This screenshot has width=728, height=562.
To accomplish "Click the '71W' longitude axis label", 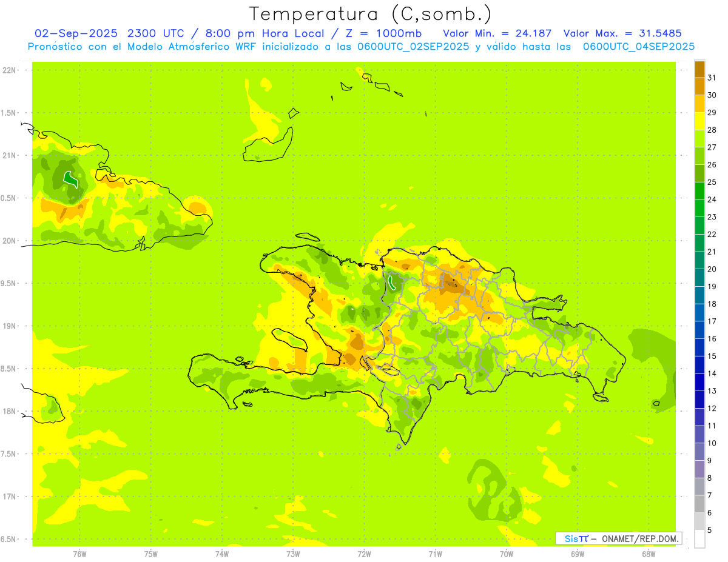I will 435,554.
